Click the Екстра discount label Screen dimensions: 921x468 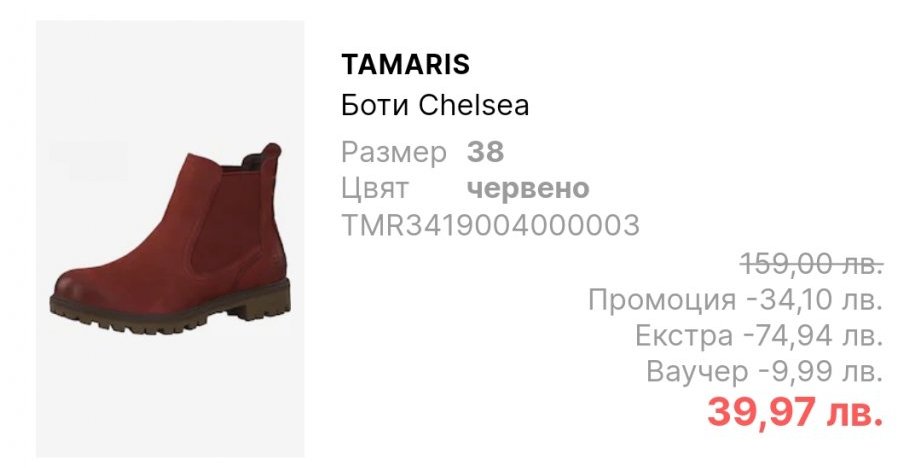tap(684, 336)
